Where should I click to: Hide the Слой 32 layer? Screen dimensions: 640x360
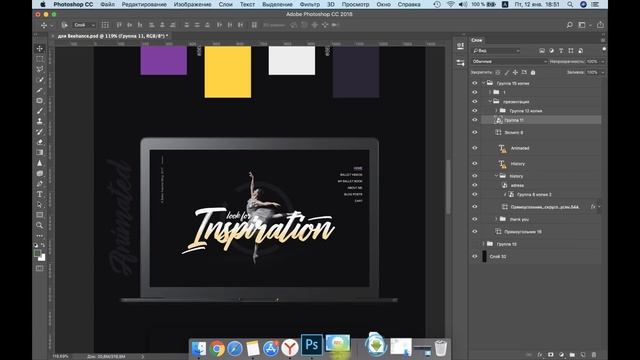pyautogui.click(x=474, y=256)
